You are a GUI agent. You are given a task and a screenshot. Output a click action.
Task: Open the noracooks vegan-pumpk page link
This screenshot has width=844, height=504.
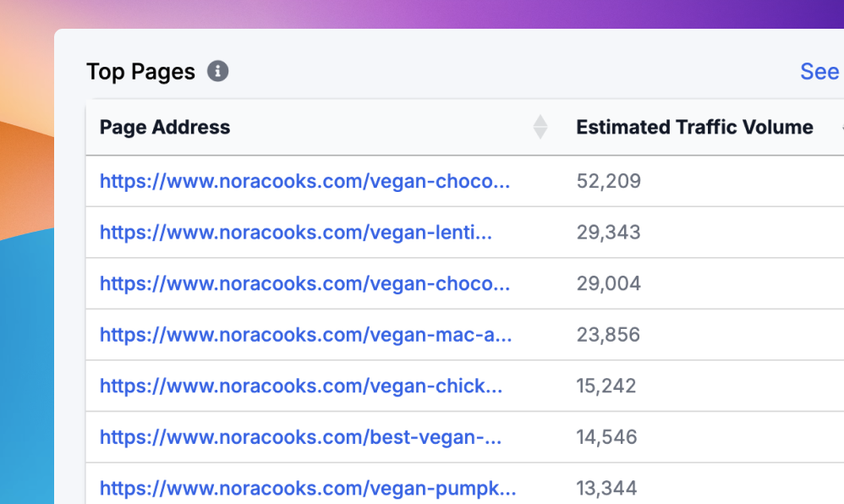click(x=308, y=488)
